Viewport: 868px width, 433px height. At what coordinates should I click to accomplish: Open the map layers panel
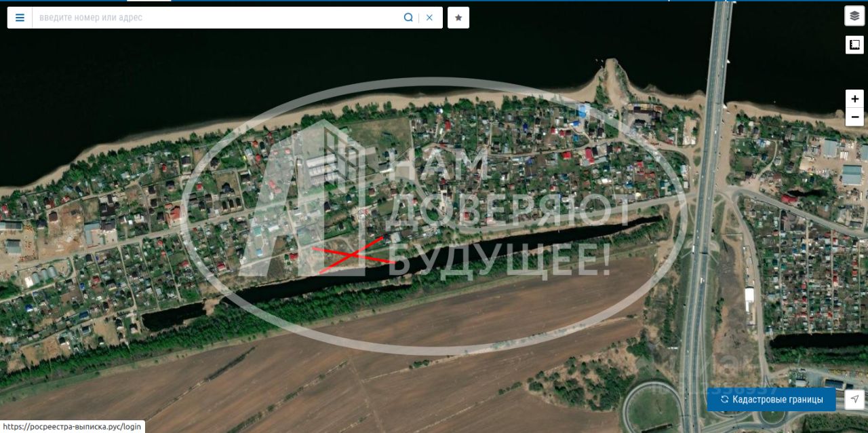854,16
